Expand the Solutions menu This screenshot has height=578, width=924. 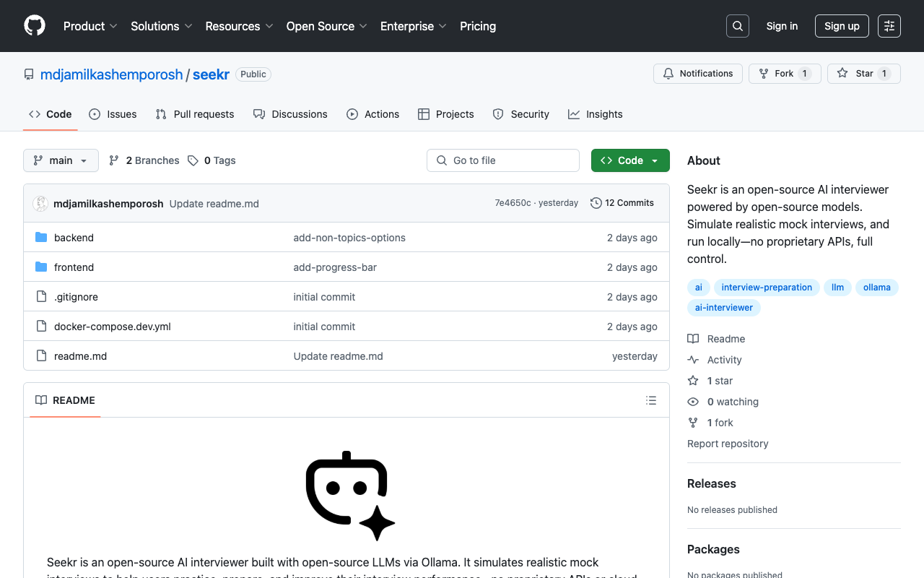point(162,26)
